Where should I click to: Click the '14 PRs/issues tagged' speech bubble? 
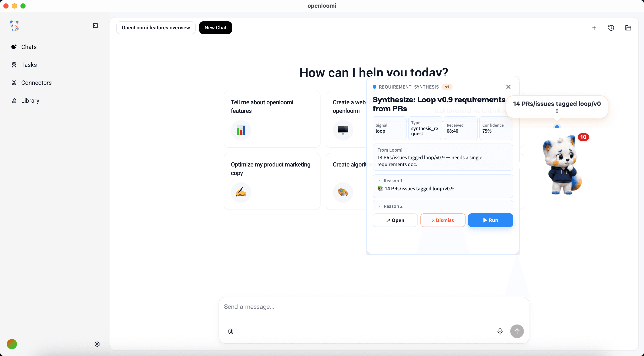(557, 107)
